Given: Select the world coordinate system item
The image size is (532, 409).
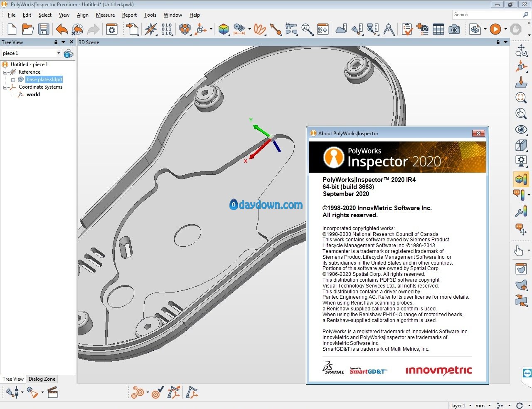Looking at the screenshot, I should pos(33,94).
